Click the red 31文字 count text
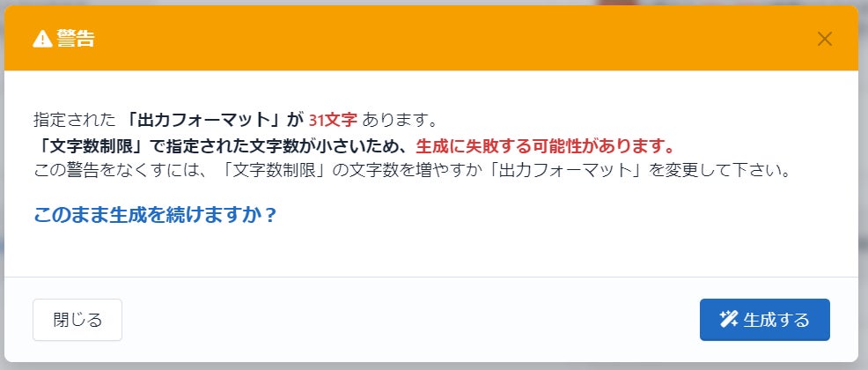 pos(334,119)
